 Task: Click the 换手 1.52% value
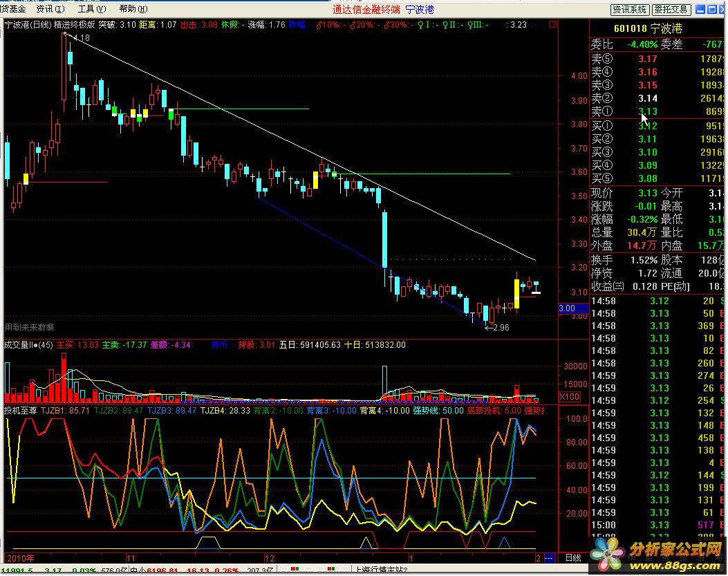click(644, 260)
